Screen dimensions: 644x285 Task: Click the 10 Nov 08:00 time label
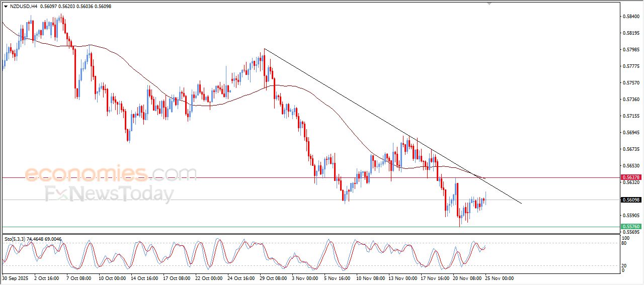pos(370,277)
